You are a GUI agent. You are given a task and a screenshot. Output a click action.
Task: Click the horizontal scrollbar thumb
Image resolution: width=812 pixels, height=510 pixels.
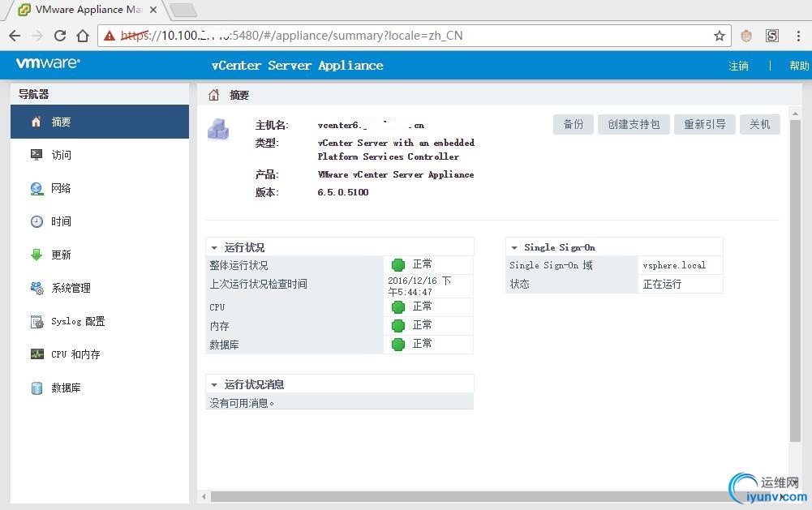pyautogui.click(x=492, y=497)
